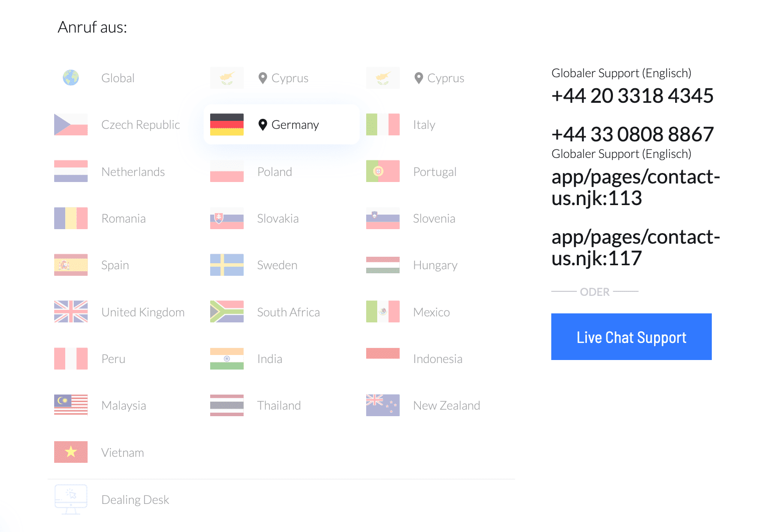Click the Vietnam flag icon
The image size is (776, 532).
coord(71,452)
